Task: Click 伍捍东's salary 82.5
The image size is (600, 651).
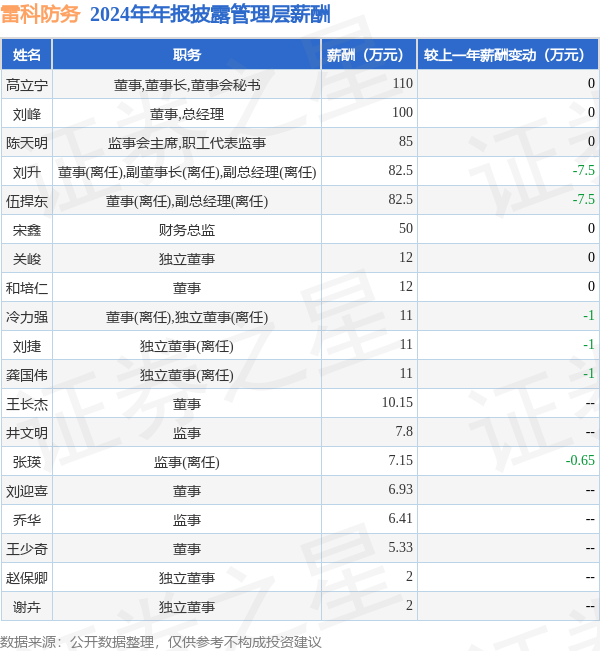Action: pos(400,199)
